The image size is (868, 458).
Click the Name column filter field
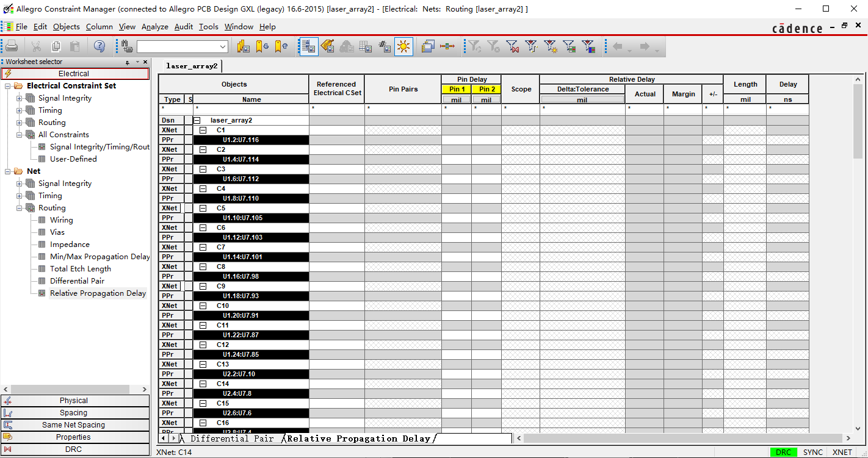[251, 109]
